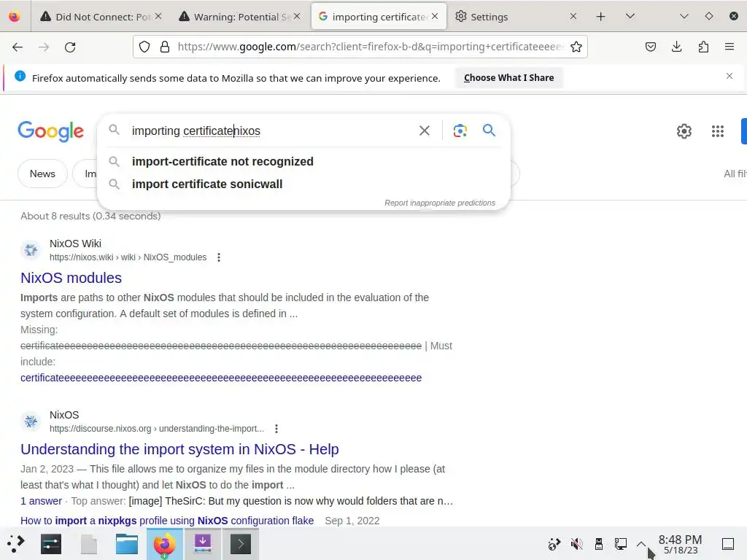Image resolution: width=747 pixels, height=560 pixels.
Task: Open Understanding the import system in NixOS
Action: coord(179,449)
